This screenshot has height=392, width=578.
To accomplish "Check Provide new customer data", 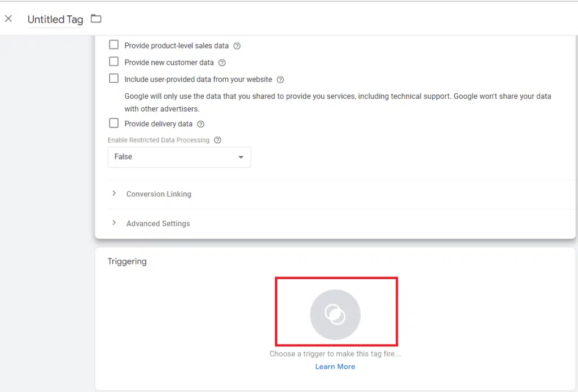I will coord(114,62).
